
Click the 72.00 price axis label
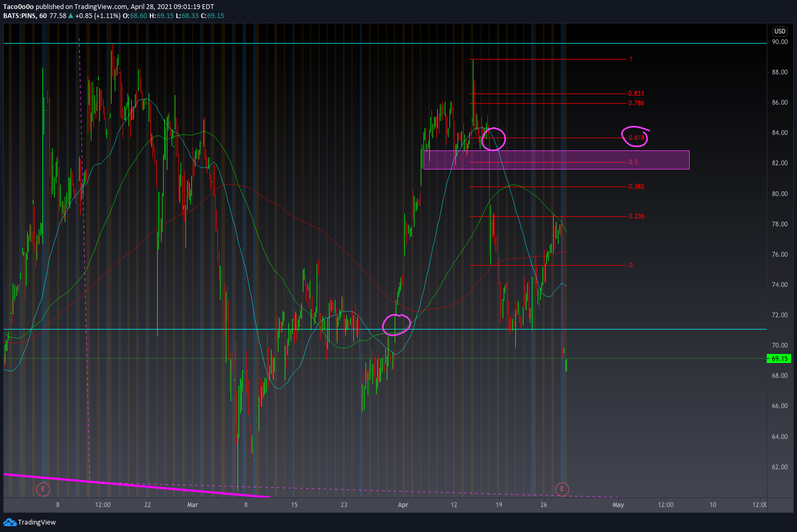point(779,315)
